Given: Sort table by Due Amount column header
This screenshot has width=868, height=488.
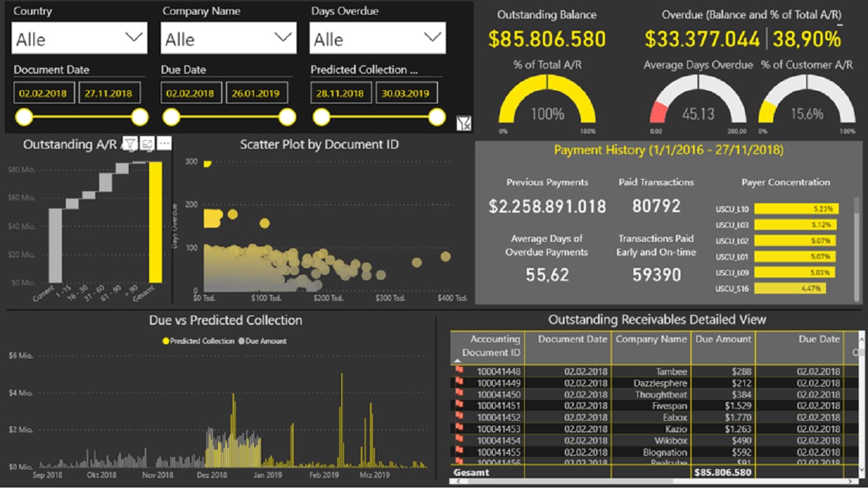Looking at the screenshot, I should coord(723,339).
